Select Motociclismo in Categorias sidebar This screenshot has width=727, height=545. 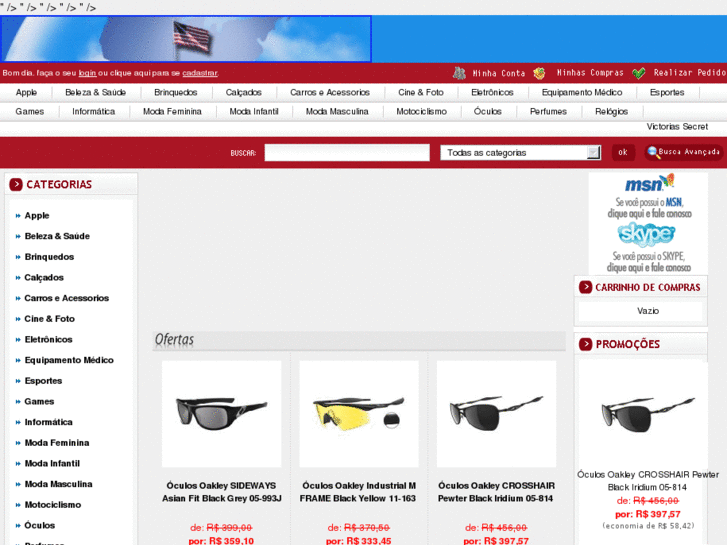point(53,505)
